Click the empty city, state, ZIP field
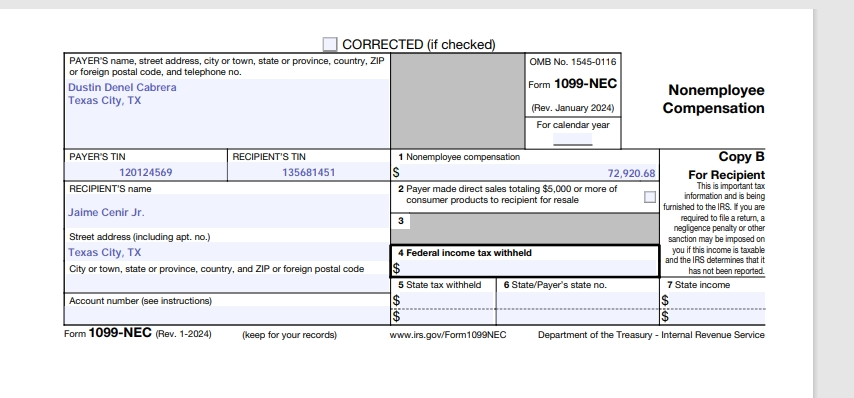The image size is (854, 398). click(227, 283)
